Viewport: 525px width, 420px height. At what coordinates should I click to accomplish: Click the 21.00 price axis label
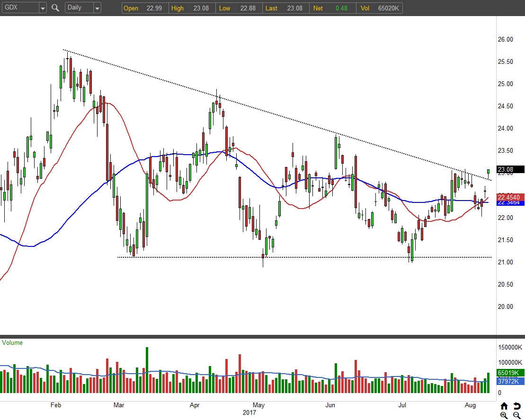505,262
